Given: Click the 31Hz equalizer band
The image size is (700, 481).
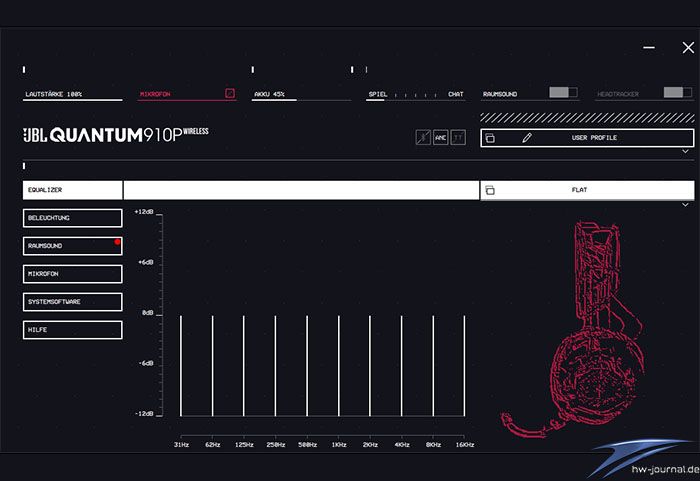Looking at the screenshot, I should pyautogui.click(x=181, y=366).
